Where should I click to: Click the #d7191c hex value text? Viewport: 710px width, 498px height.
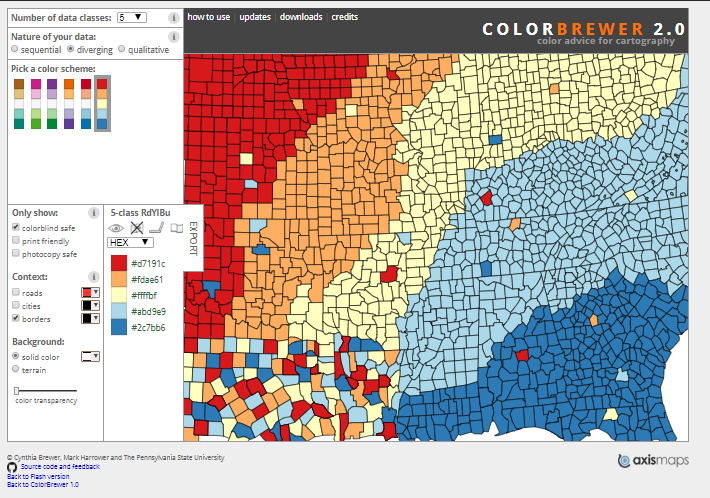(148, 263)
